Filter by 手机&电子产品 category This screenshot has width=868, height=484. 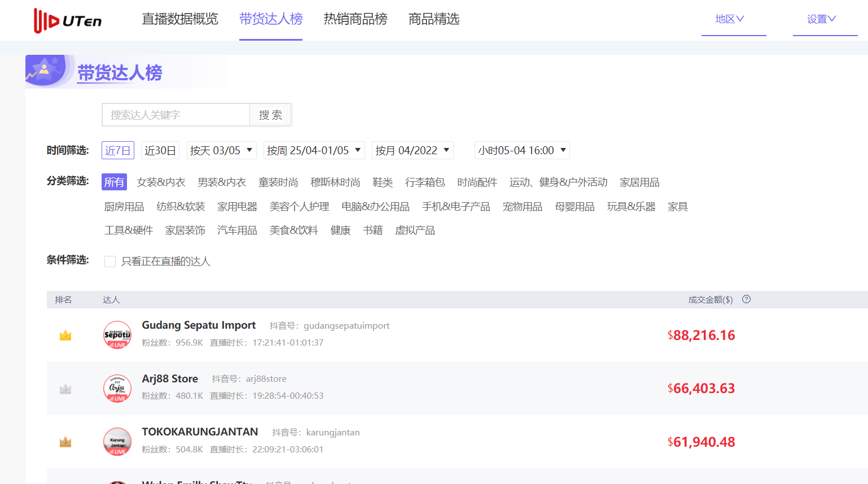pos(456,207)
